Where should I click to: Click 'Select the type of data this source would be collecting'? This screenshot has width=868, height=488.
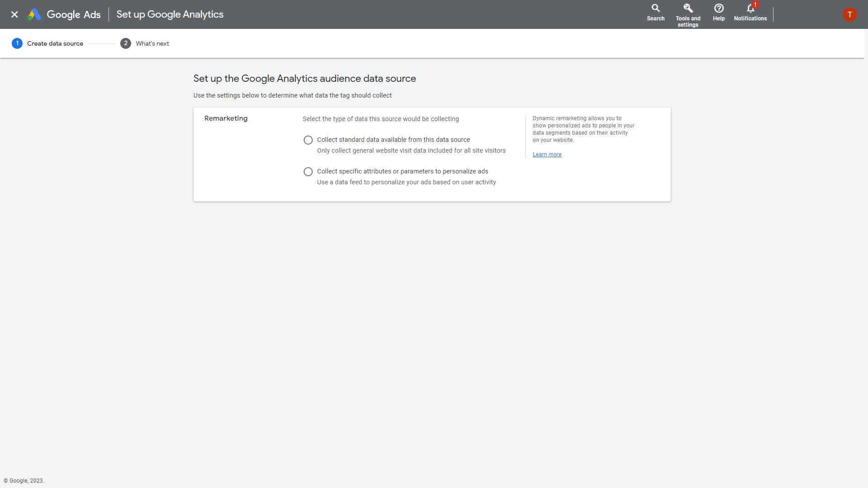click(381, 119)
